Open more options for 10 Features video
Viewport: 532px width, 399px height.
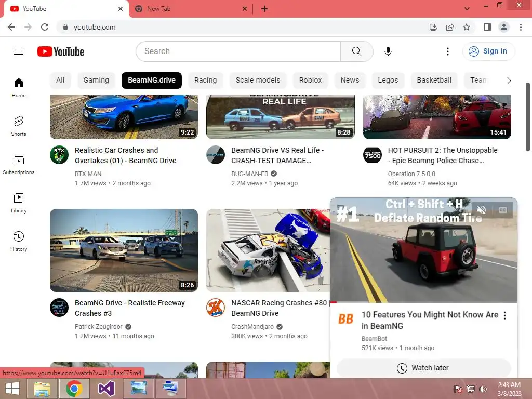[505, 315]
